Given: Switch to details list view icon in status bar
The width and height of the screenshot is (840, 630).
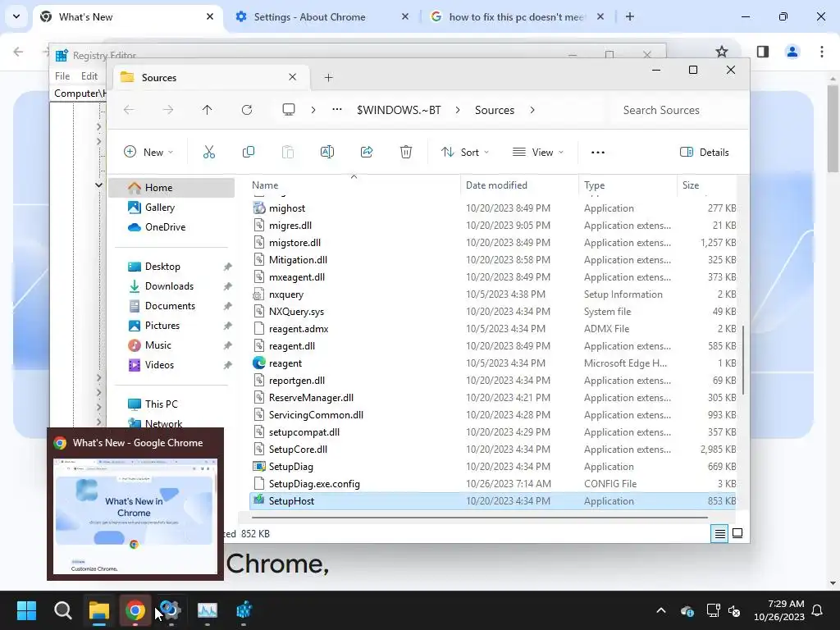Looking at the screenshot, I should 719,533.
